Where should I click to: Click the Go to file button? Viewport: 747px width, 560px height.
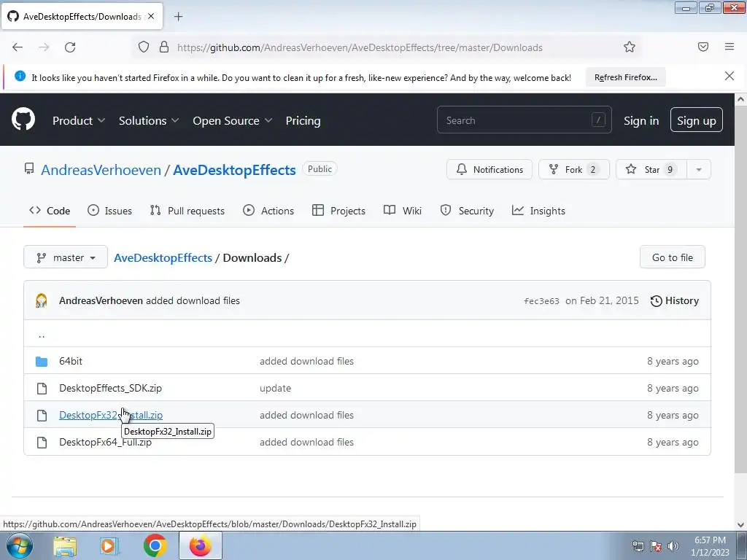coord(672,257)
